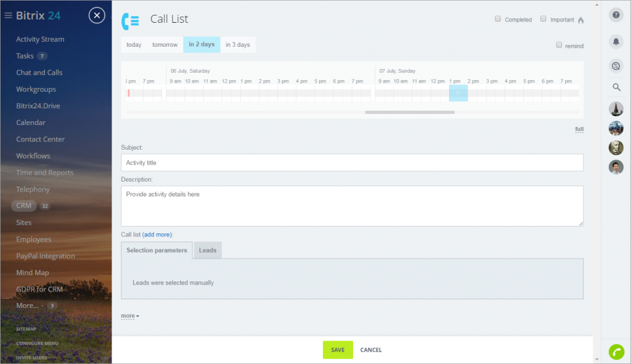Select the man in blue shirt avatar
Viewport: 631px width, 364px height.
616,167
